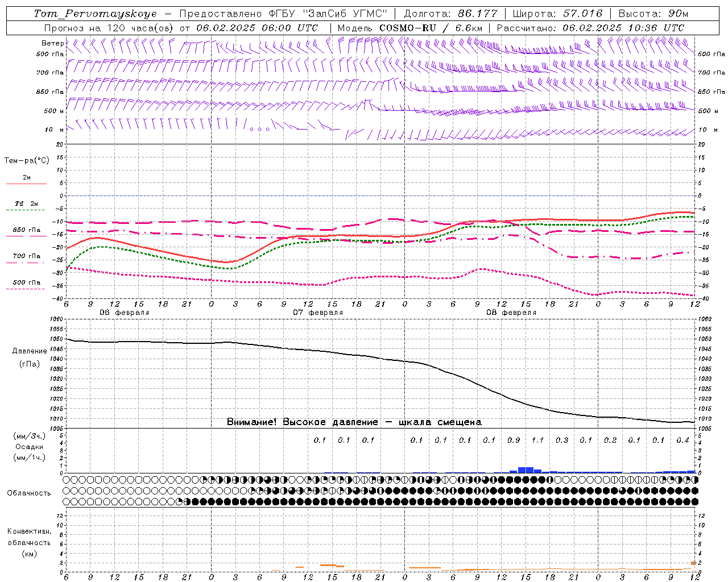This screenshot has height=582, width=728.
Task: Click the 'Модель COSMO-RU / 6.6км' label
Action: point(409,28)
